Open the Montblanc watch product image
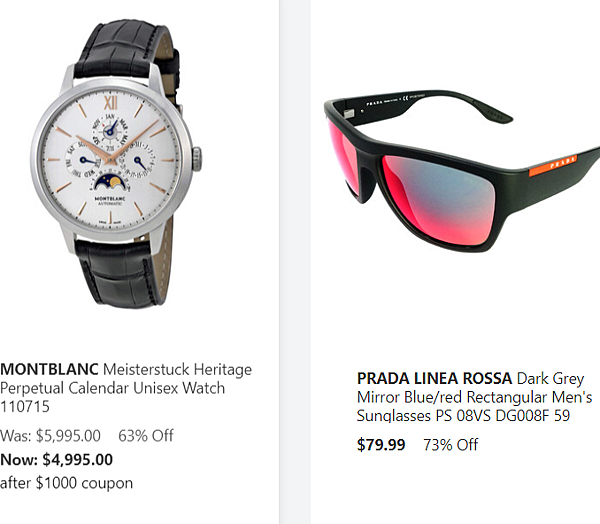This screenshot has width=600, height=524. (x=116, y=165)
